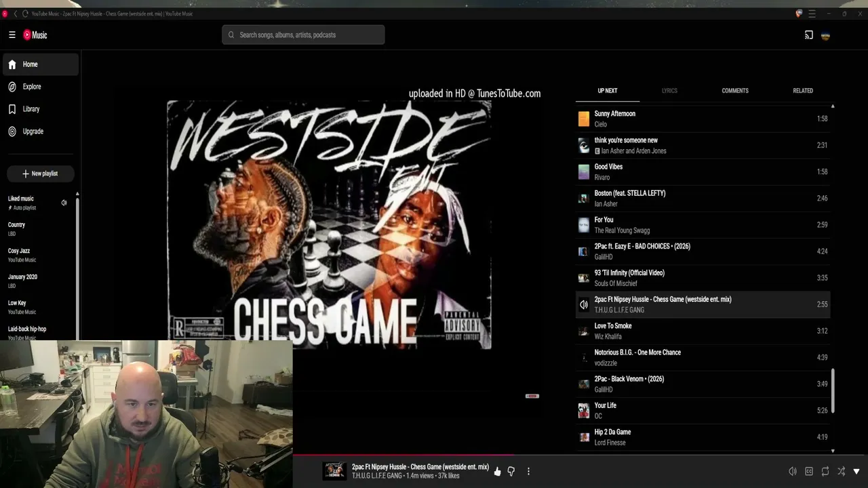Like the Chess Game track

point(498,472)
